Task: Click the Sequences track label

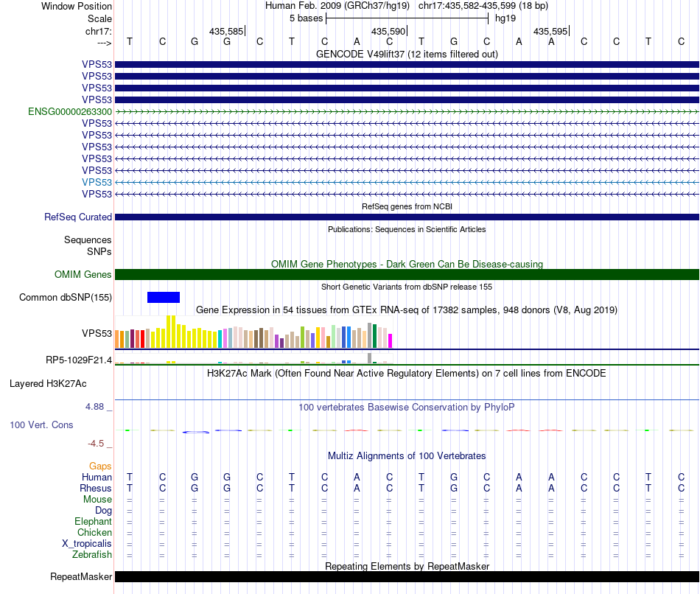Action: 88,240
